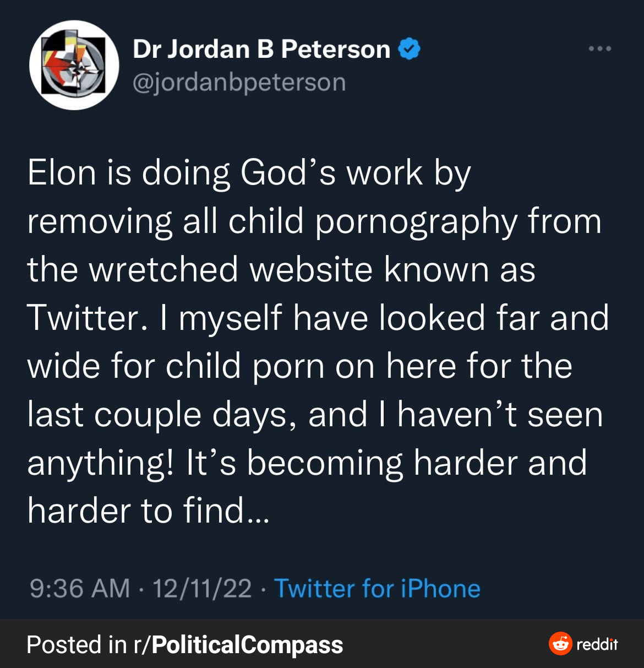Click the reddit wordmark text
The image size is (644, 668).
click(597, 644)
